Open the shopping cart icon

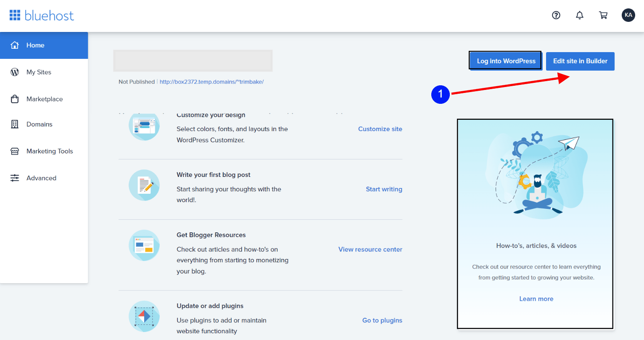(603, 15)
